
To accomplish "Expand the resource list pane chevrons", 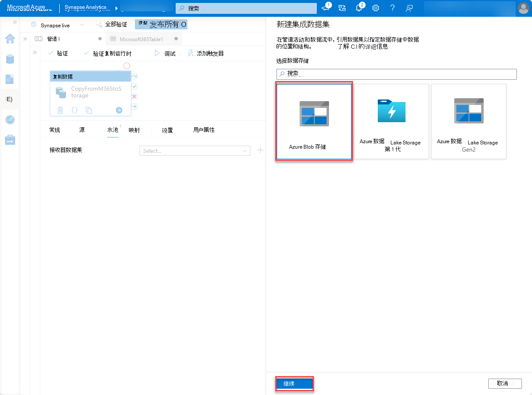I will pyautogui.click(x=25, y=39).
